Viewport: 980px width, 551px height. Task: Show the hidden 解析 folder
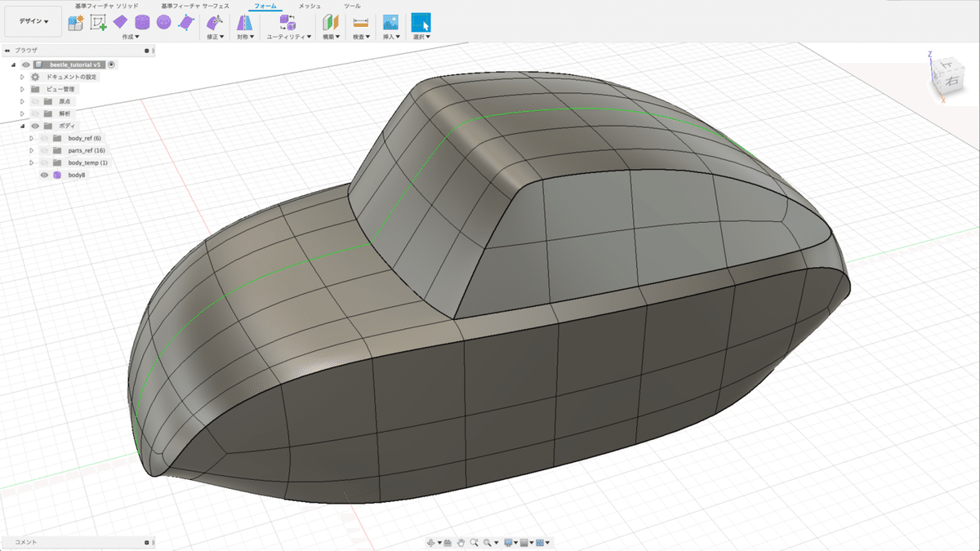(x=35, y=113)
